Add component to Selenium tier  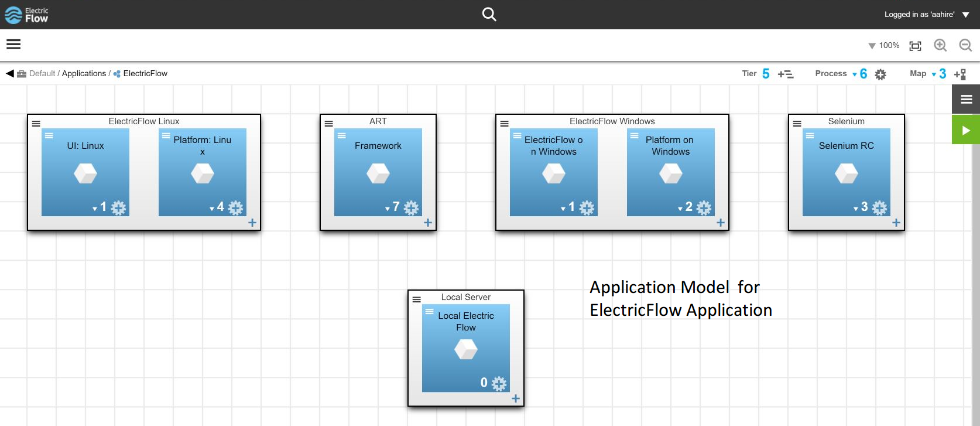[x=896, y=223]
